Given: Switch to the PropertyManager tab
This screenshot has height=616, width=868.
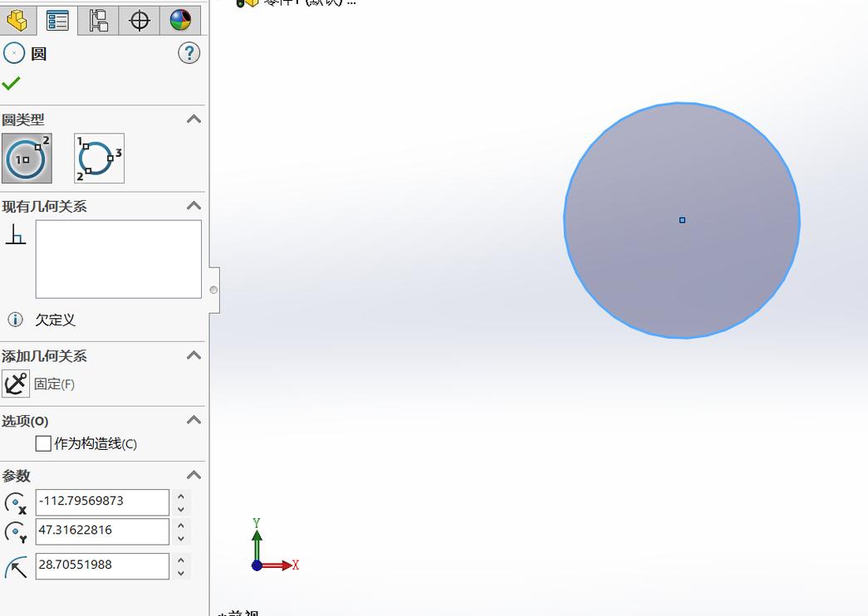Looking at the screenshot, I should point(57,20).
